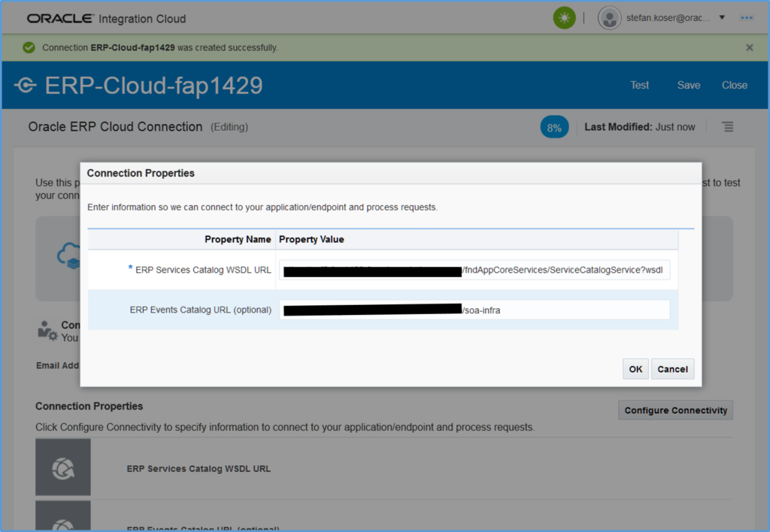Click the ERP Services Catalog WSDL URL tile icon
The image size is (770, 532).
pos(63,467)
